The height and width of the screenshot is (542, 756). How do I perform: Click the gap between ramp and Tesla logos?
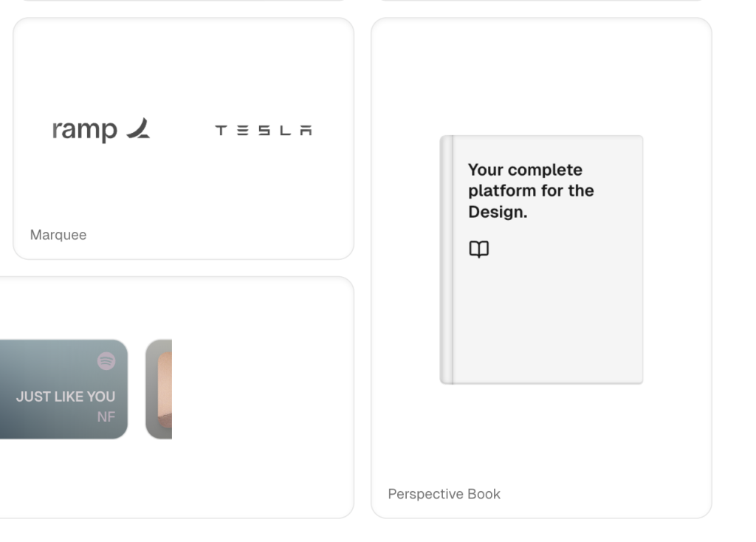pyautogui.click(x=182, y=131)
